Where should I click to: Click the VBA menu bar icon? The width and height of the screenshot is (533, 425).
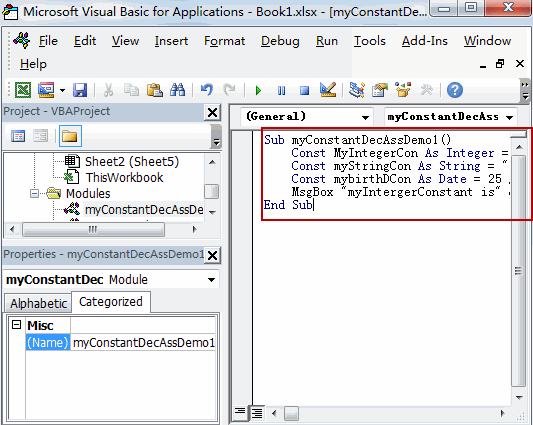tap(22, 40)
